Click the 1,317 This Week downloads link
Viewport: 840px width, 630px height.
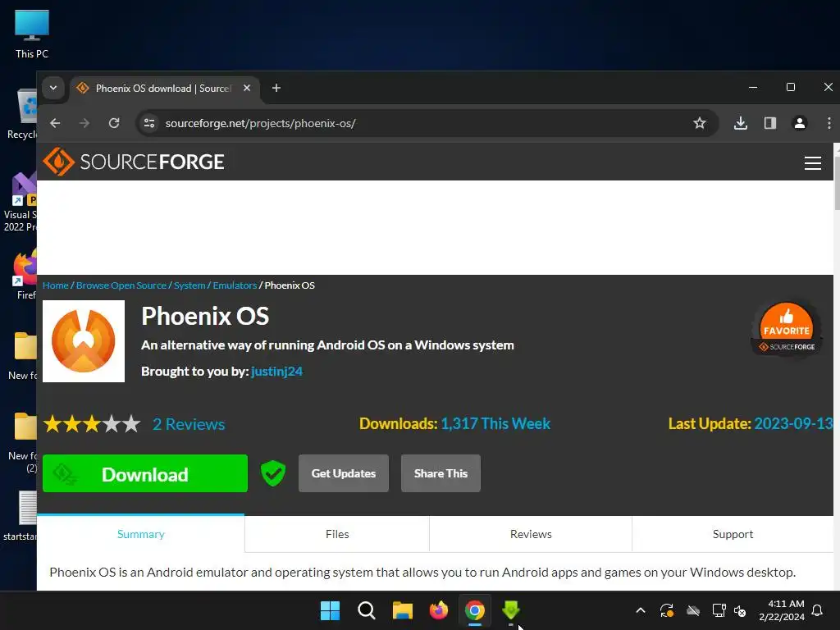click(x=495, y=424)
